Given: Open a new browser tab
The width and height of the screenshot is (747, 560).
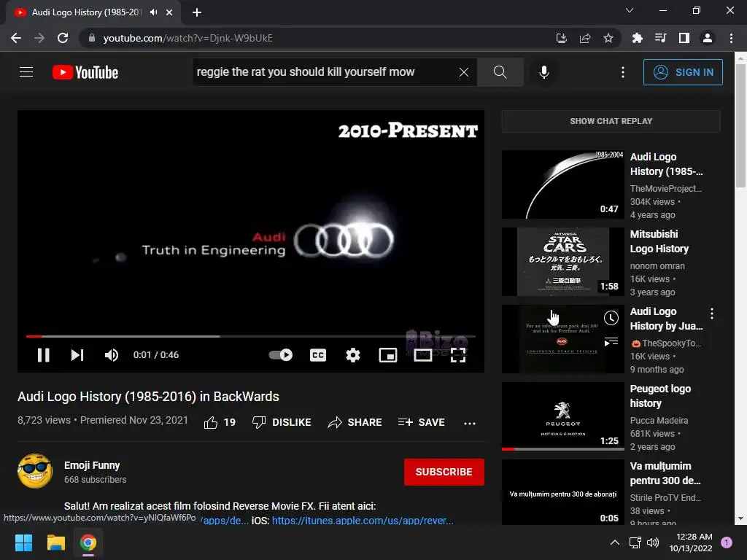Looking at the screenshot, I should (197, 12).
